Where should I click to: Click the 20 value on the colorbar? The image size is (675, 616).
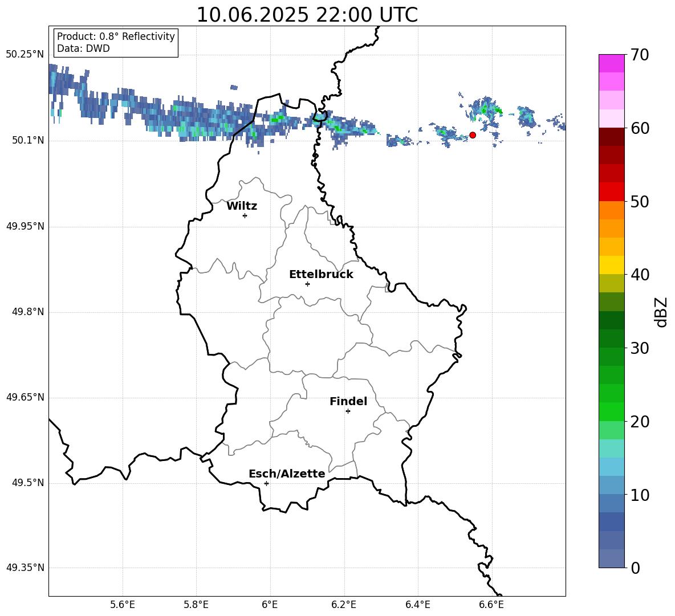point(640,422)
